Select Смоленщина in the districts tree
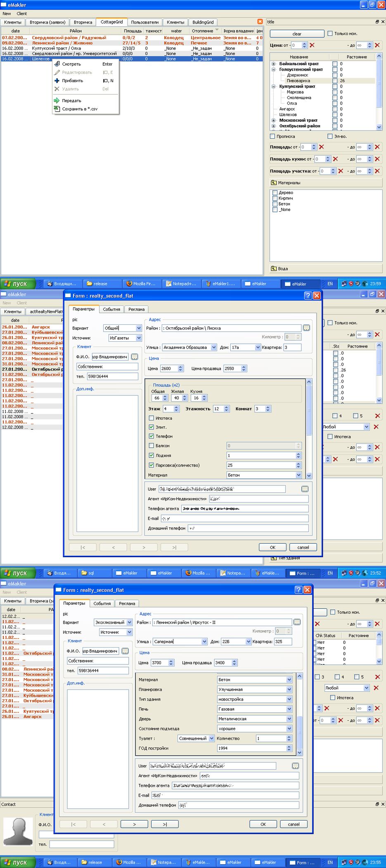The image size is (386, 868). pos(299,98)
